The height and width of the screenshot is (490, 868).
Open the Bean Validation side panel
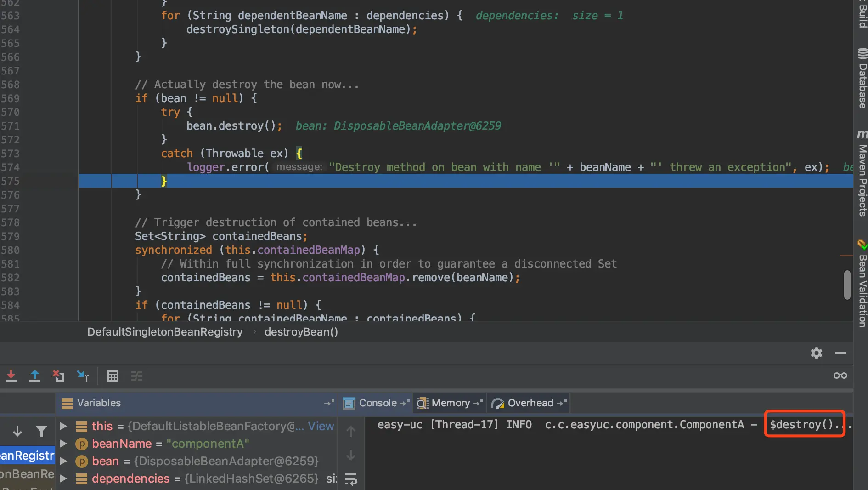coord(862,284)
